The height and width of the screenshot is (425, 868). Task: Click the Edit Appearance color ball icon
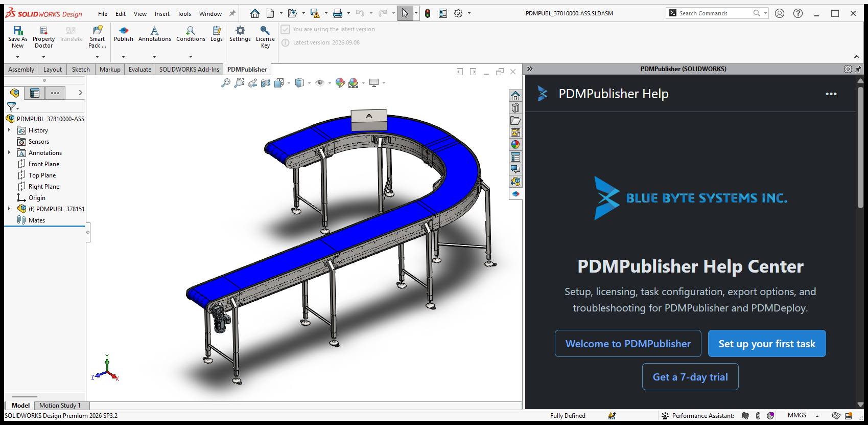(x=340, y=83)
